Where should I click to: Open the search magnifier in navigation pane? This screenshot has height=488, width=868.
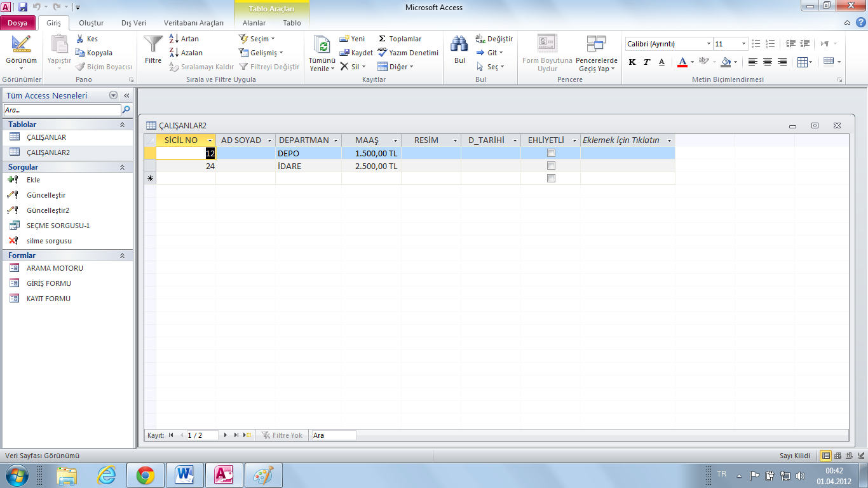(x=126, y=110)
